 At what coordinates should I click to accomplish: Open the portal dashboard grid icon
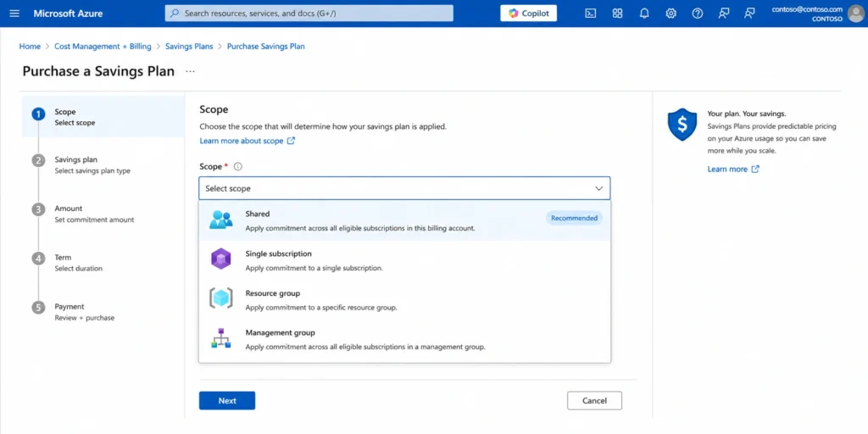pyautogui.click(x=617, y=14)
